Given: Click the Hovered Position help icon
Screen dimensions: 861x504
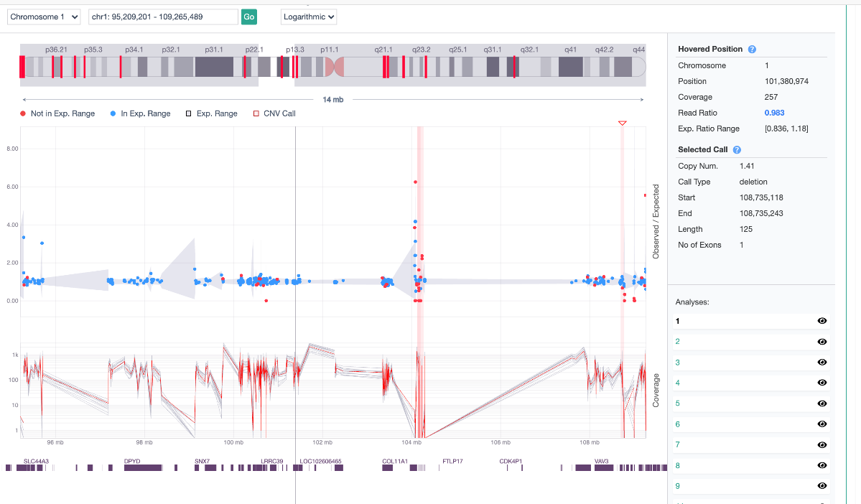Looking at the screenshot, I should pos(751,49).
